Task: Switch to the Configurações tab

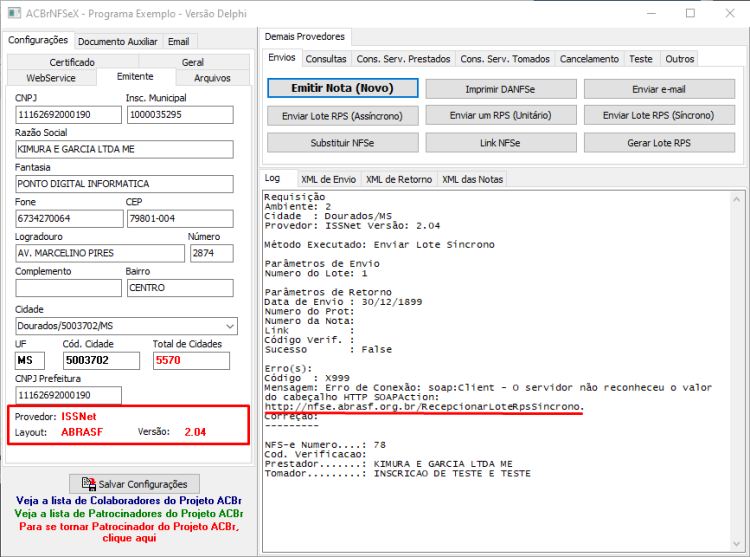Action: pyautogui.click(x=38, y=40)
